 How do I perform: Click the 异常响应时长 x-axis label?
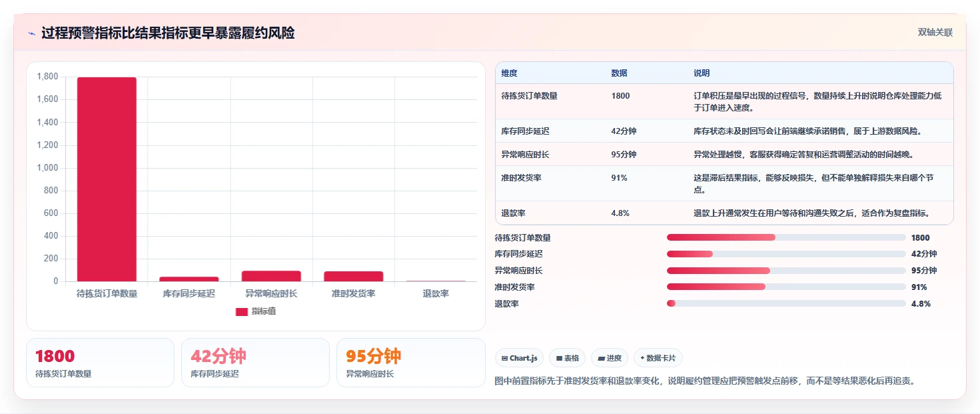click(271, 293)
